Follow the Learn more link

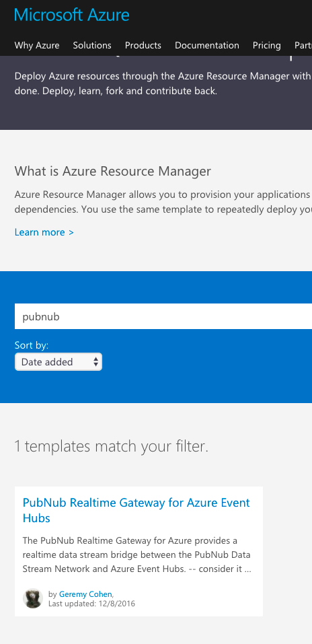click(x=44, y=232)
